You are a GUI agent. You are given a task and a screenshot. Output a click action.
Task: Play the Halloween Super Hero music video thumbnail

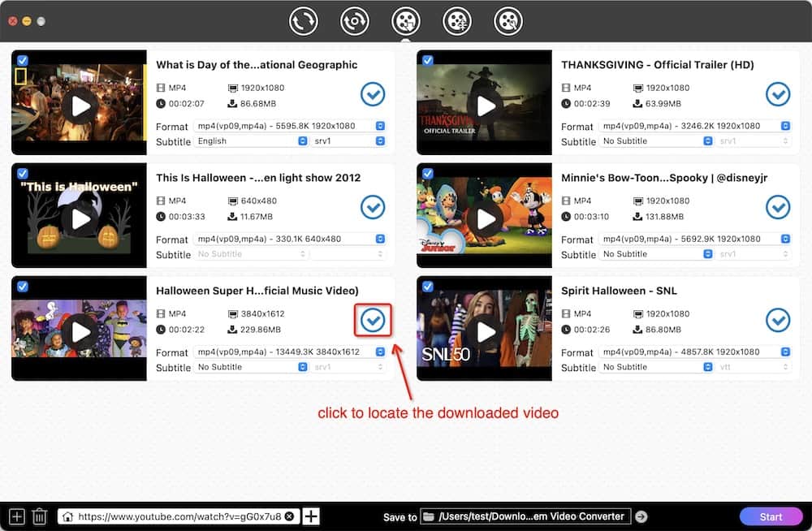coord(80,332)
